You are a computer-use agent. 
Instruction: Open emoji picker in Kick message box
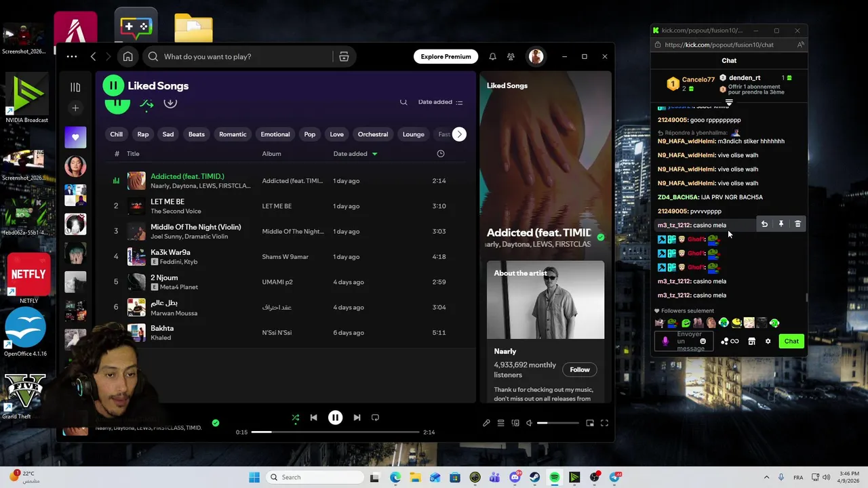click(703, 341)
